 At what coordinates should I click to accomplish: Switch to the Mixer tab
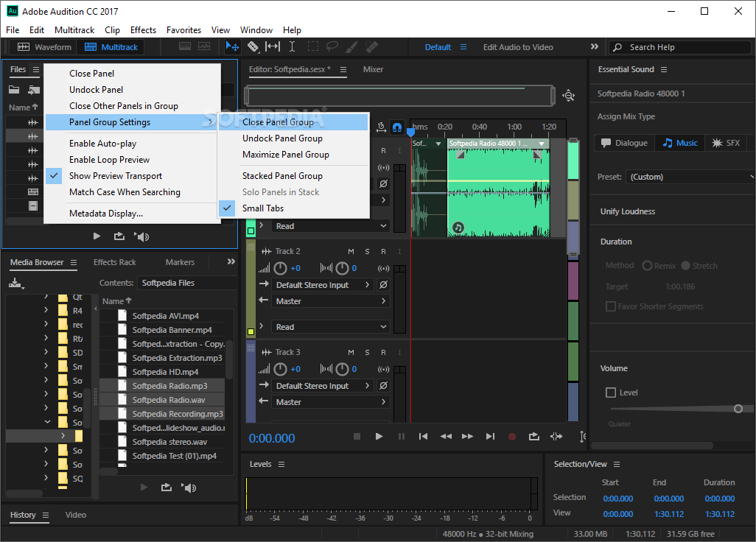point(373,69)
